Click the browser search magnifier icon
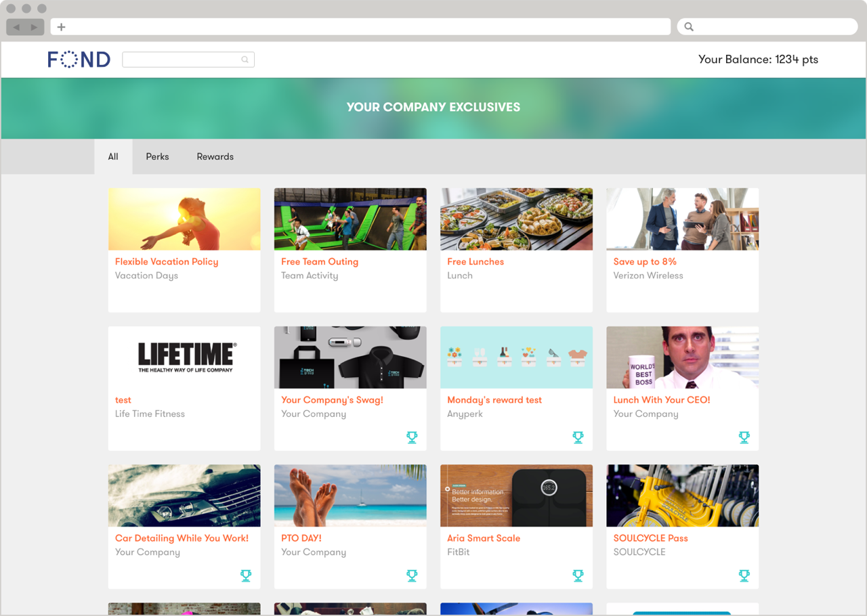Viewport: 867px width, 616px height. (x=689, y=27)
